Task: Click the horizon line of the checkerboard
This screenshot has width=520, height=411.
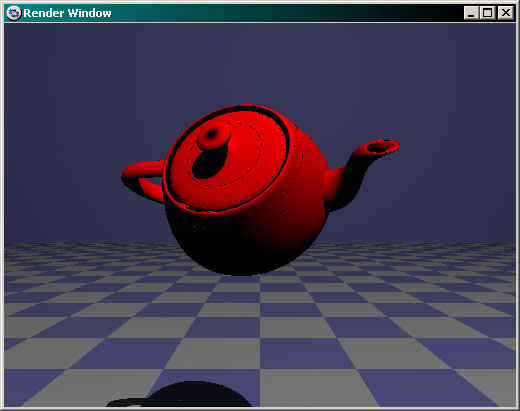Action: 260,243
